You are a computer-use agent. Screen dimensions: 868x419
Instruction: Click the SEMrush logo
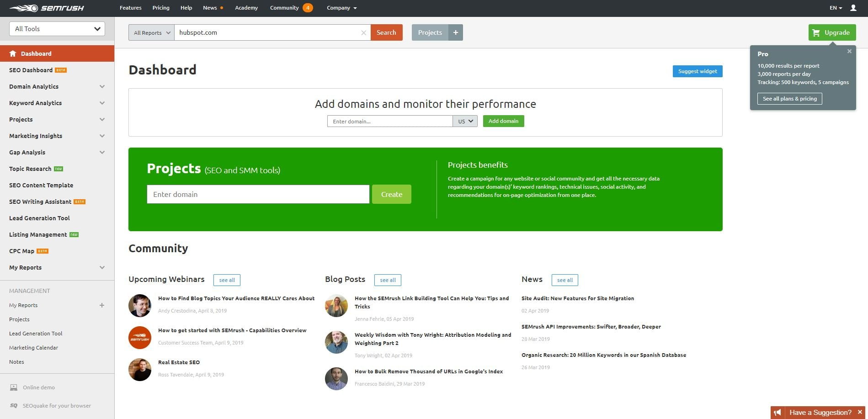[x=47, y=8]
